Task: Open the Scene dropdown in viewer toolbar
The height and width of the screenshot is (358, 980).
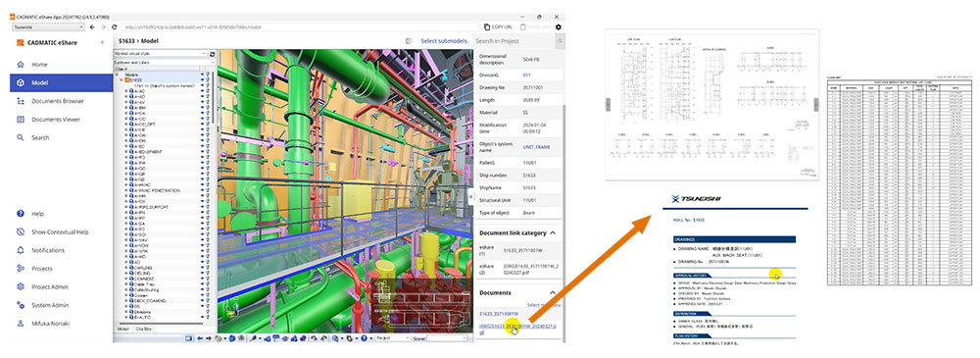Action: 448,338
